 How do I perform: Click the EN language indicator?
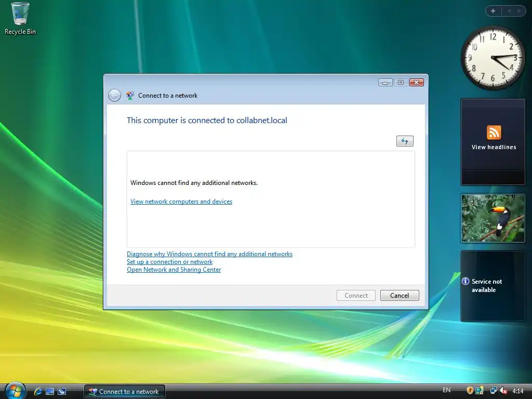coord(446,390)
